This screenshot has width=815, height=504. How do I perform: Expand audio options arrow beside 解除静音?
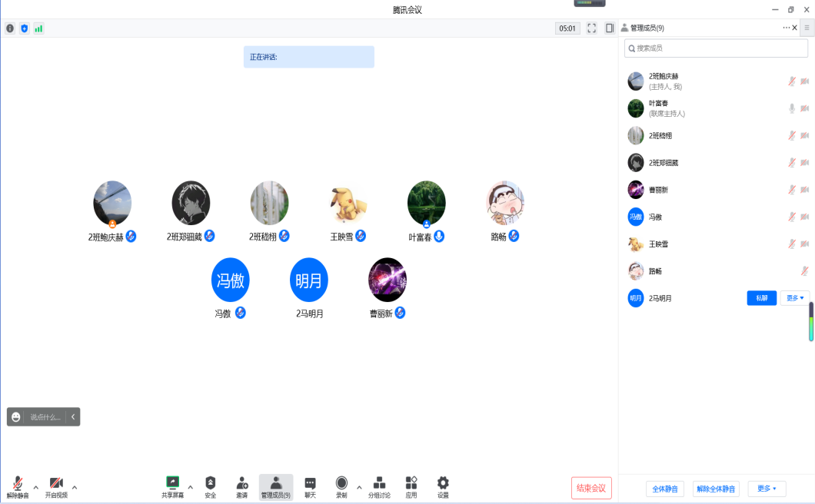click(36, 487)
